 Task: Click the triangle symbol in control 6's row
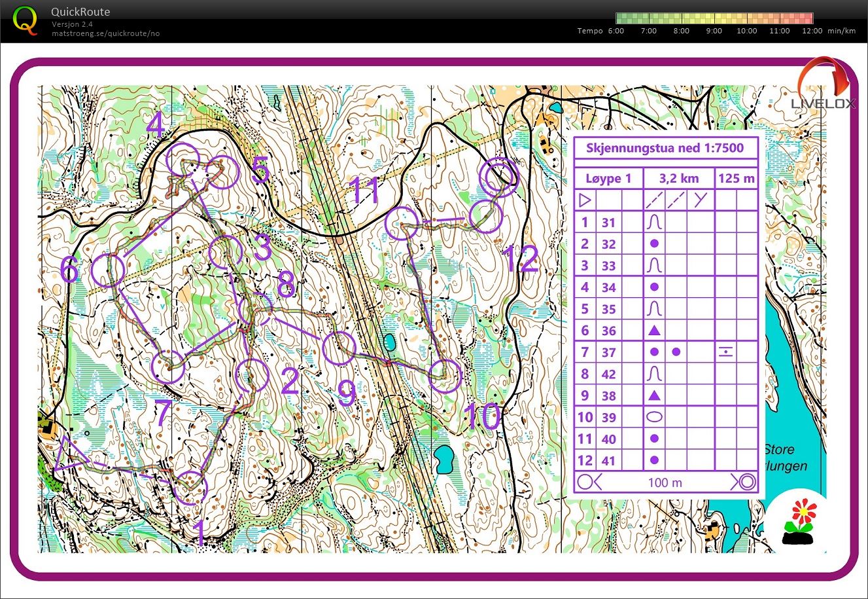(654, 331)
